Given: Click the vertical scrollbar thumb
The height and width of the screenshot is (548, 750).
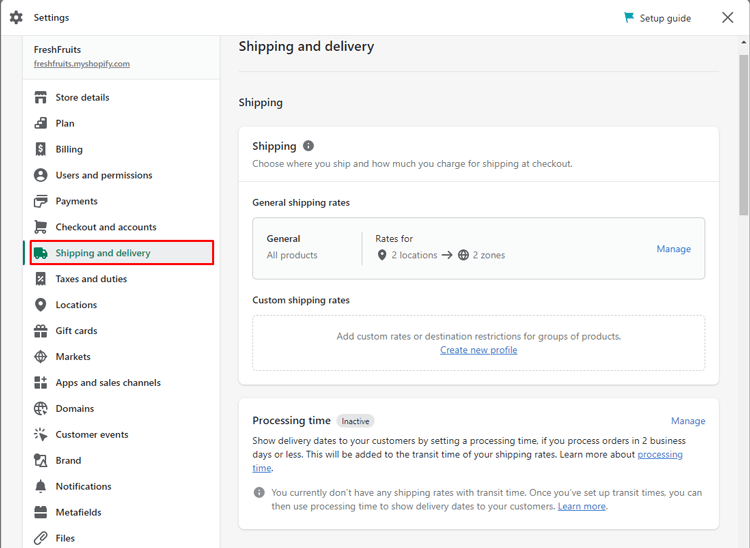Looking at the screenshot, I should (743, 134).
